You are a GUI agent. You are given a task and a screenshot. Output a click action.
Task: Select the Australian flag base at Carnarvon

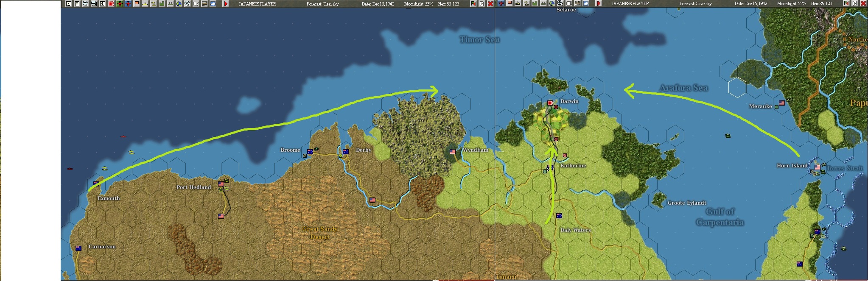pyautogui.click(x=78, y=248)
